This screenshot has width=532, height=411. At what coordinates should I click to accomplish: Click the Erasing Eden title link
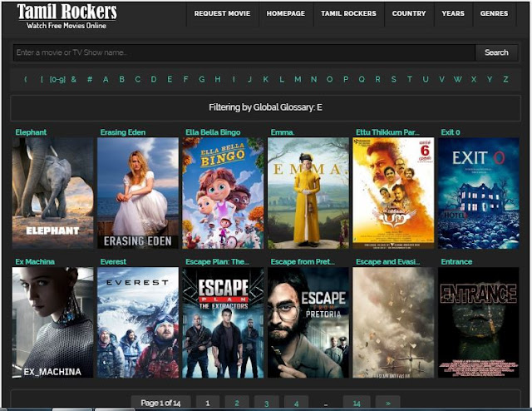coord(123,132)
